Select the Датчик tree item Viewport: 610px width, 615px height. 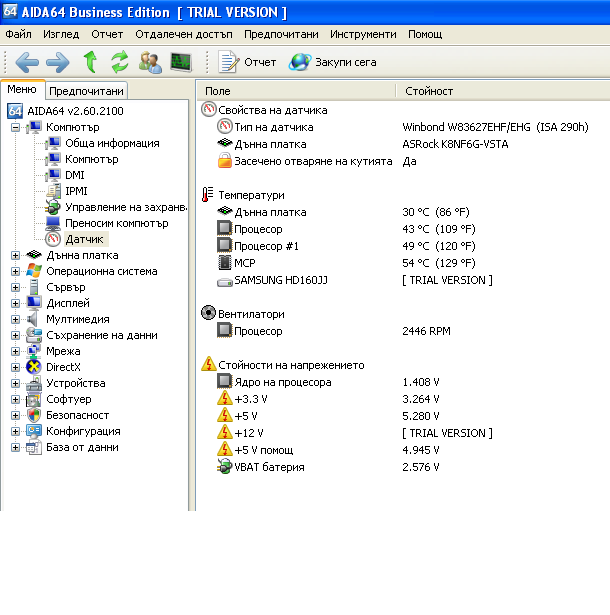[85, 239]
